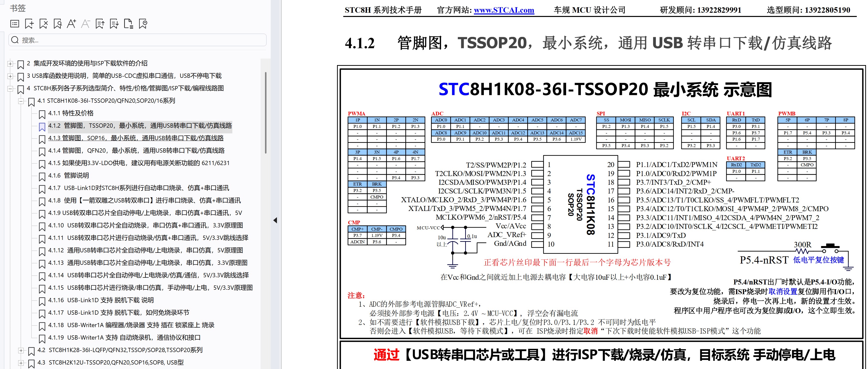Increase bookmark font size with A+ icon

pyautogui.click(x=72, y=24)
